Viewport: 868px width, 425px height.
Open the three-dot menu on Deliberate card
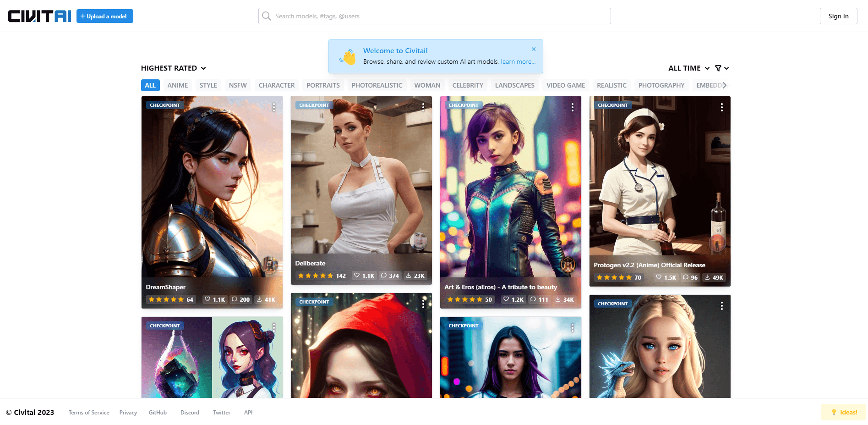(423, 107)
